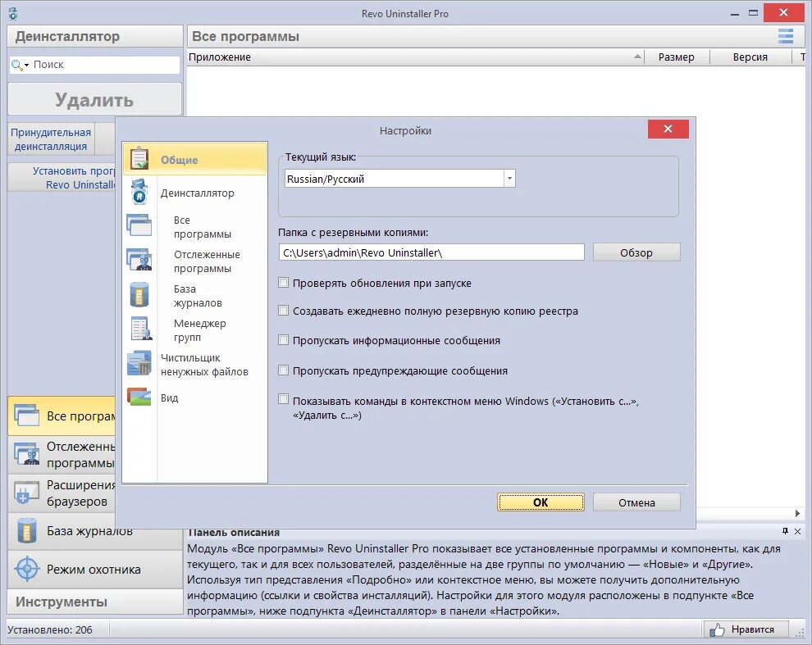Click the Чистильщик ненужных файлов icon
This screenshot has width=812, height=645.
[139, 363]
